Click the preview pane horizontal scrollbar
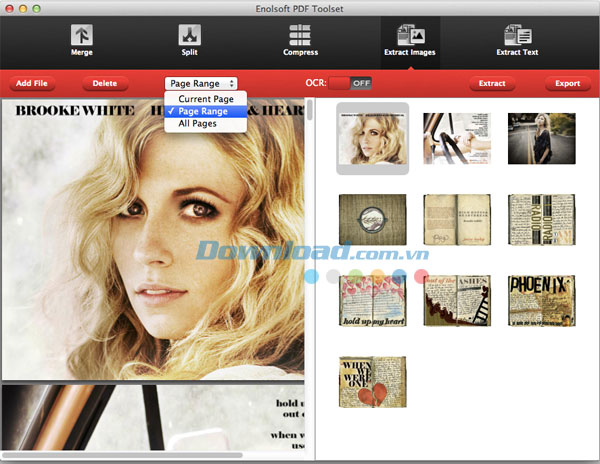 click(x=122, y=455)
